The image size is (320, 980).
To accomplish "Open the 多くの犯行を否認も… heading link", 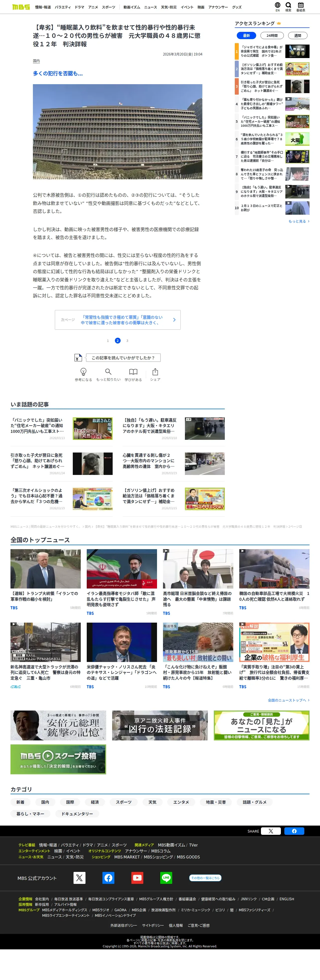I will [58, 73].
